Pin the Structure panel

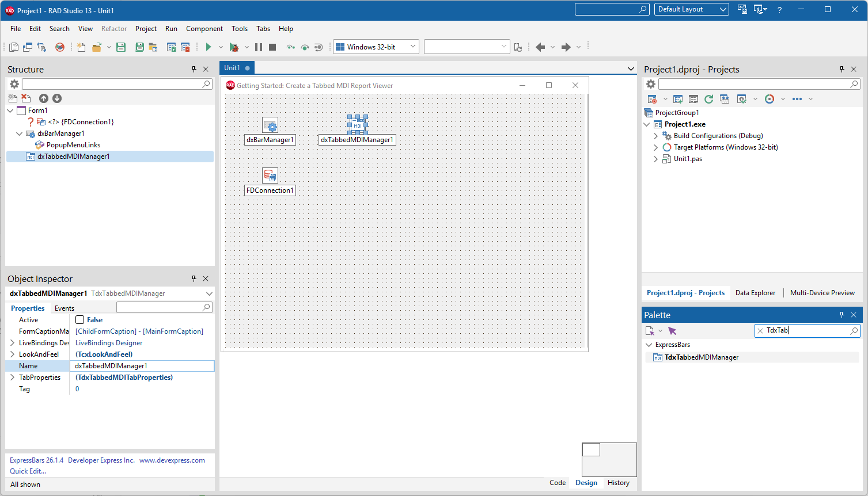tap(194, 69)
